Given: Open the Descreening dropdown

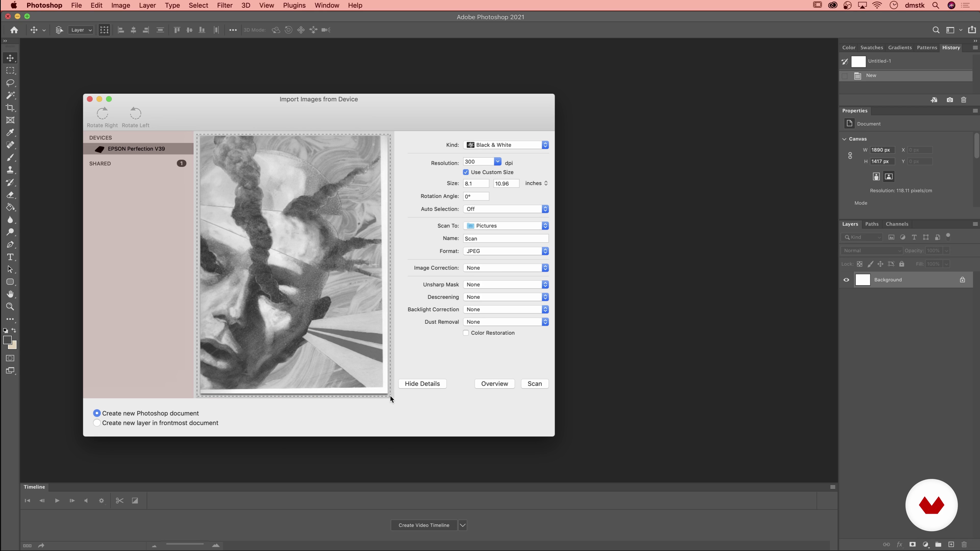Looking at the screenshot, I should [506, 297].
